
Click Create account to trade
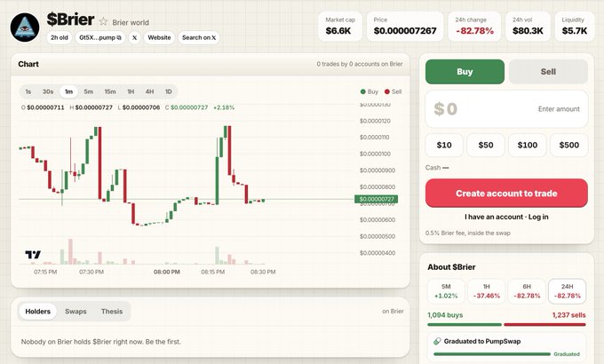[506, 193]
